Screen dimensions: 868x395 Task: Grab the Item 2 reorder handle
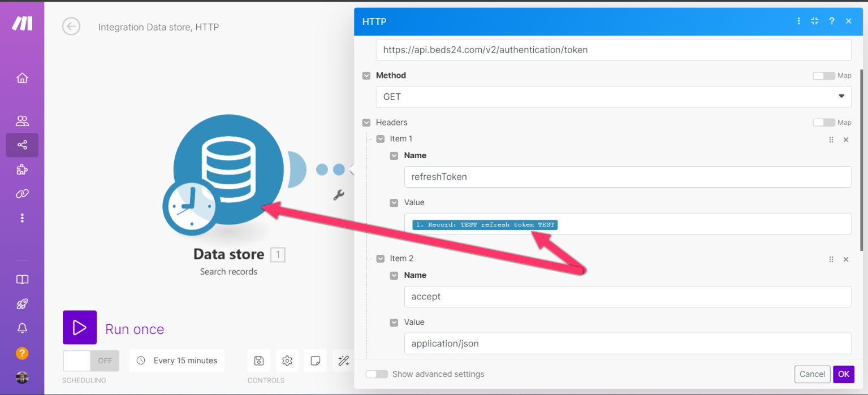[x=831, y=259]
